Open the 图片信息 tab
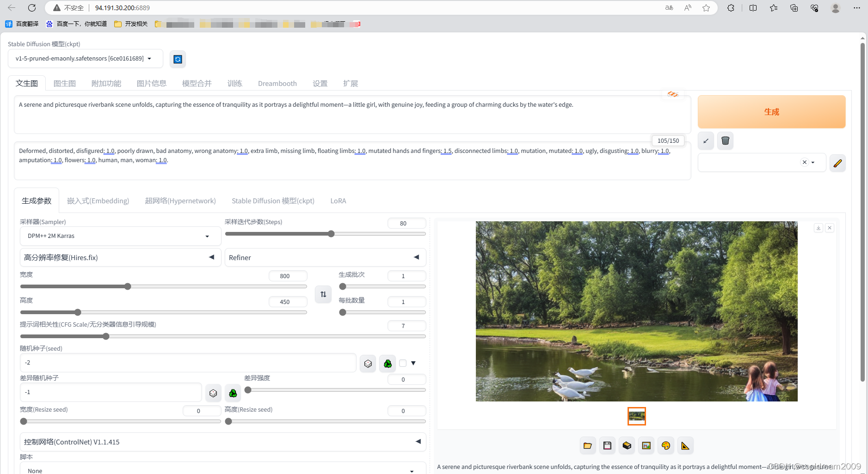This screenshot has height=474, width=868. [152, 84]
